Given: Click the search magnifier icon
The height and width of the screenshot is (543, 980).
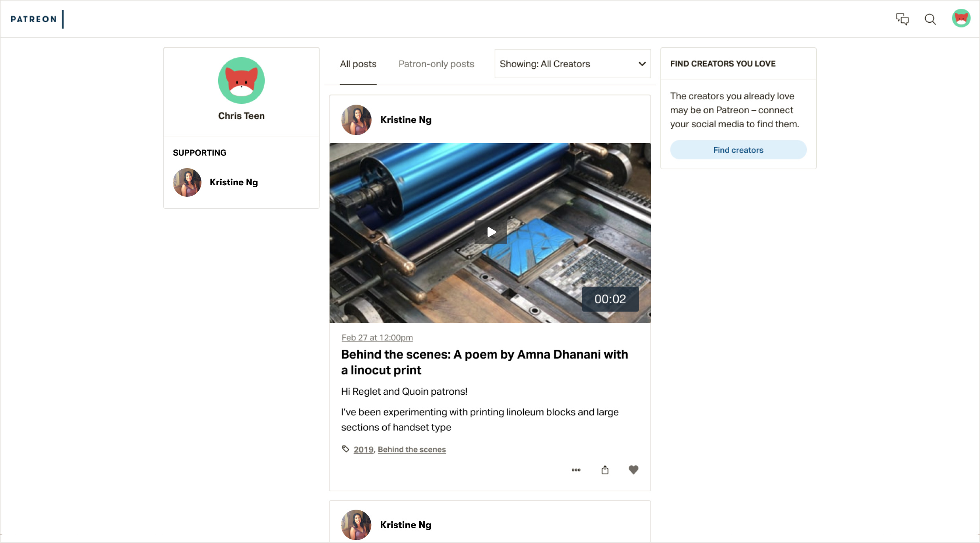Looking at the screenshot, I should point(930,19).
